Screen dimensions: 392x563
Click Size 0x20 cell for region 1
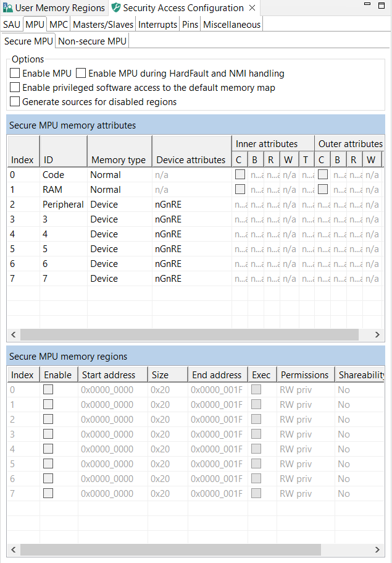(x=167, y=404)
